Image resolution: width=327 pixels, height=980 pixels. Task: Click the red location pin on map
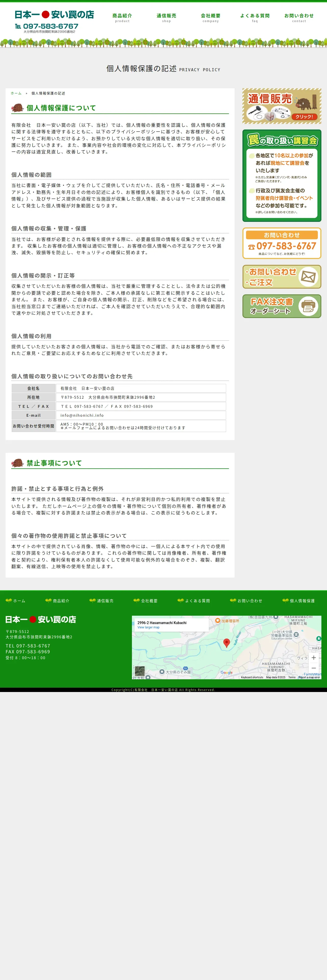226,643
